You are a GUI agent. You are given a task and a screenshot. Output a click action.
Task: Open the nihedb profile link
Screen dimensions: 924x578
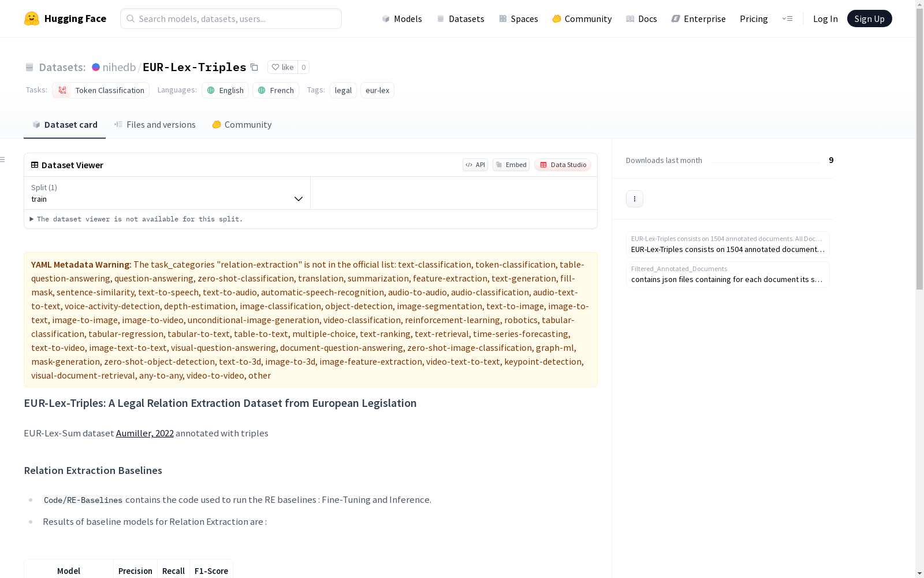coord(119,67)
